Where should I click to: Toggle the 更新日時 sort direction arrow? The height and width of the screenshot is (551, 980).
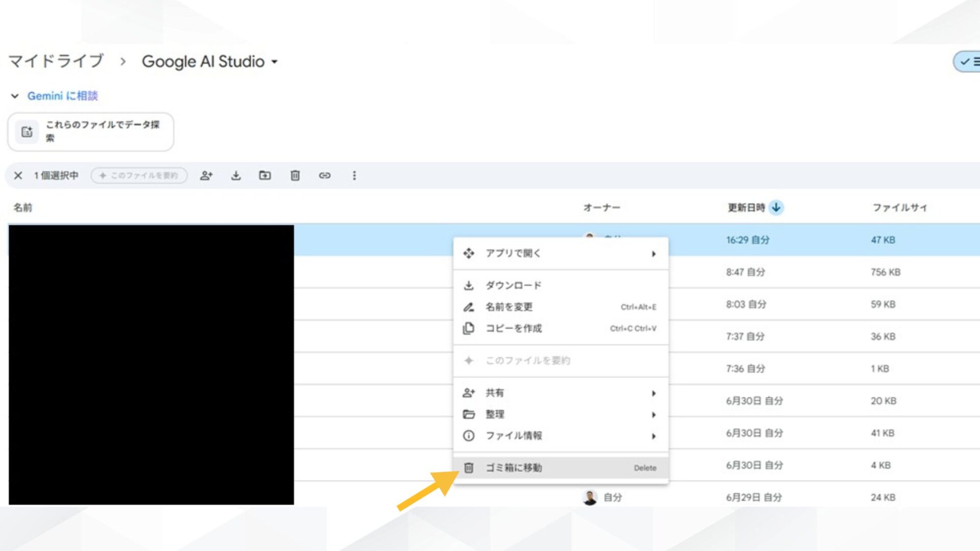tap(776, 208)
